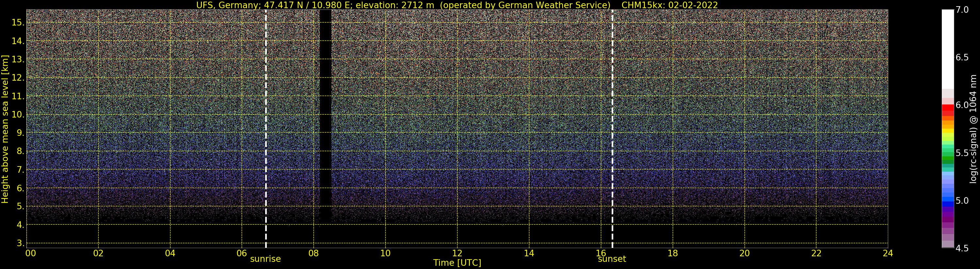Image resolution: width=980 pixels, height=269 pixels.
Task: Click the '04' time tick label
Action: coord(170,253)
